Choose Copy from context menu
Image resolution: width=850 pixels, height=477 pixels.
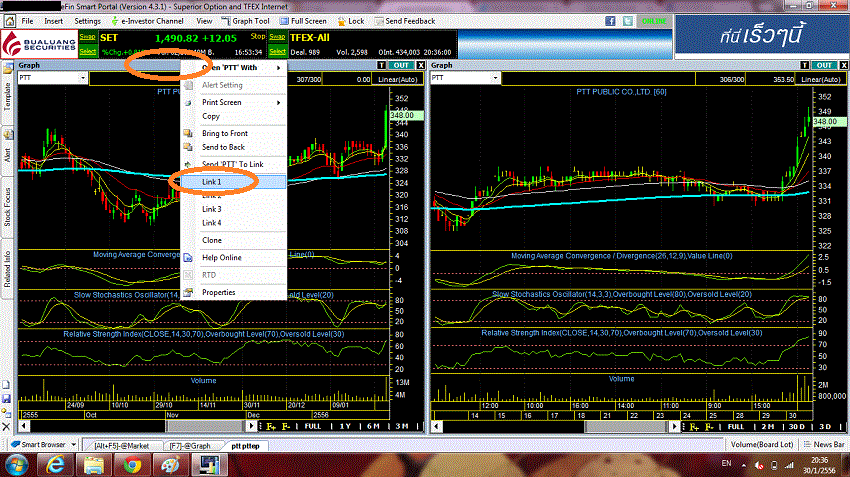[234, 116]
